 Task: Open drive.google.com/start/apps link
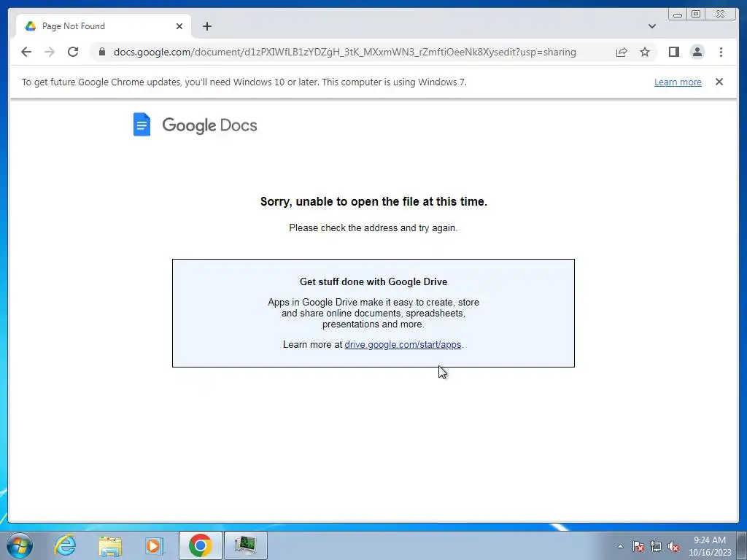[403, 344]
